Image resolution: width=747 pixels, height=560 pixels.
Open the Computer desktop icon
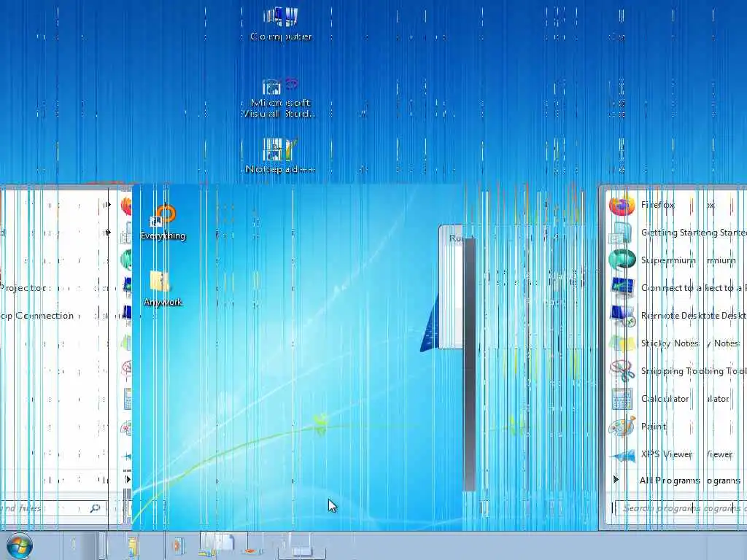click(x=281, y=24)
